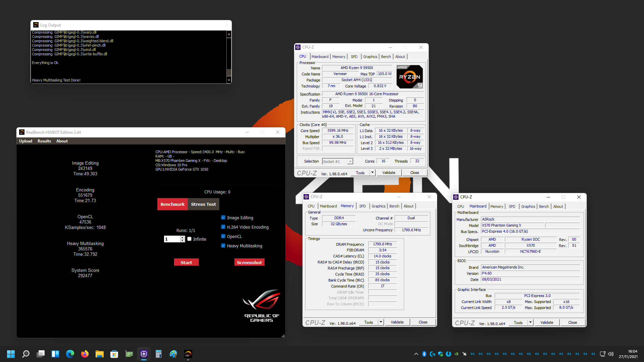Image resolution: width=644 pixels, height=362 pixels.
Task: Click the green circuit-card taskbar icon
Action: coord(129,354)
